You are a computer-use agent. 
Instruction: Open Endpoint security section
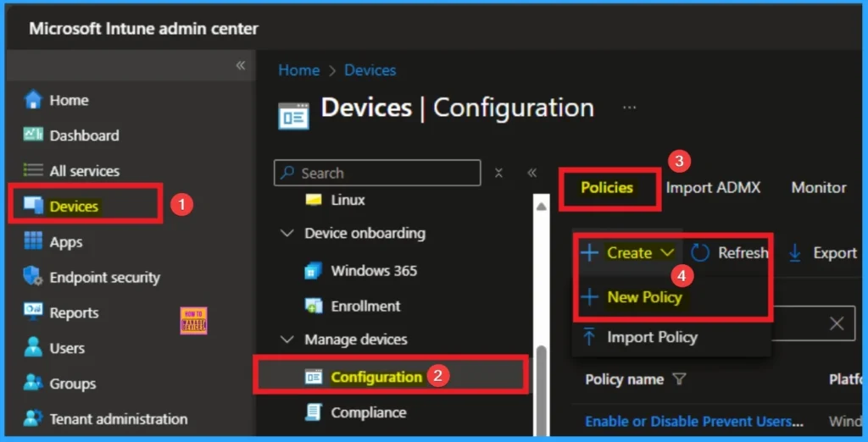103,278
